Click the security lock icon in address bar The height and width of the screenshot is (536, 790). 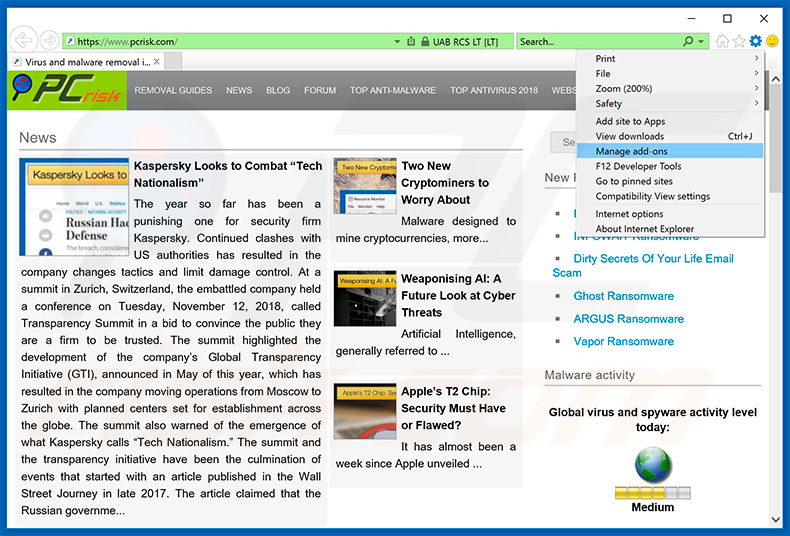[425, 41]
